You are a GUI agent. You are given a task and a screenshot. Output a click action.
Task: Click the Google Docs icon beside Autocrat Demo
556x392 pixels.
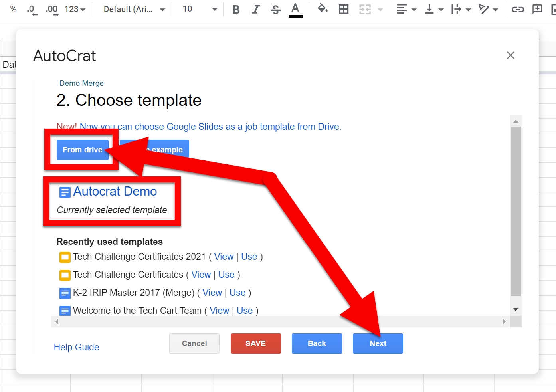[65, 192]
